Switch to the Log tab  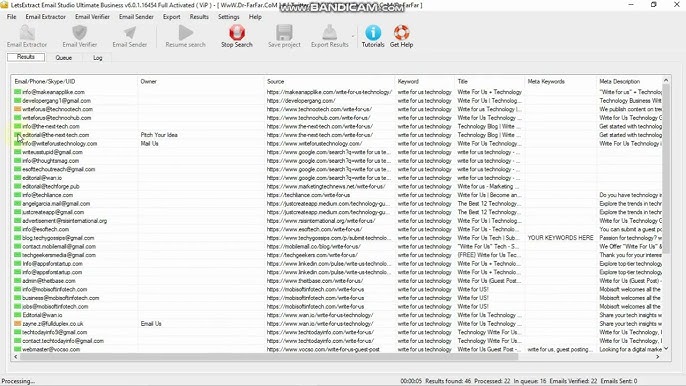[x=98, y=57]
